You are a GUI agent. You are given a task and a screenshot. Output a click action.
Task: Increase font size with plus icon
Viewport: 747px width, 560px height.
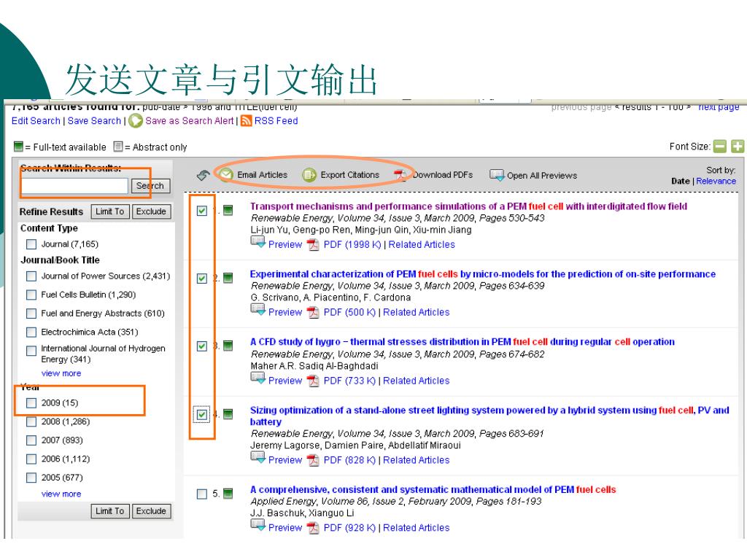(x=738, y=147)
